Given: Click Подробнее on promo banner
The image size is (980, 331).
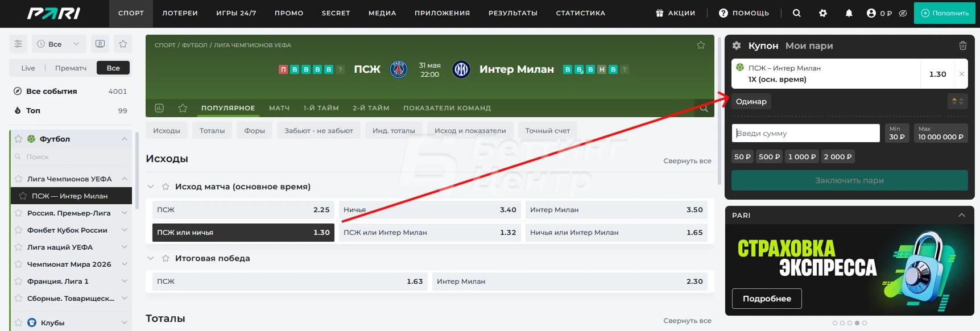Looking at the screenshot, I should (x=767, y=299).
